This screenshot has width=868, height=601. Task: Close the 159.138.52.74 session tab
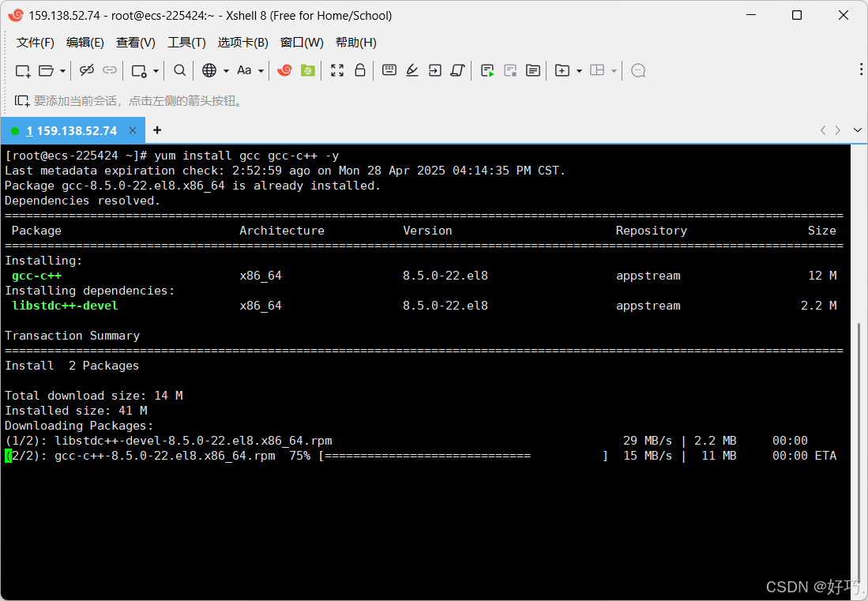click(x=133, y=130)
